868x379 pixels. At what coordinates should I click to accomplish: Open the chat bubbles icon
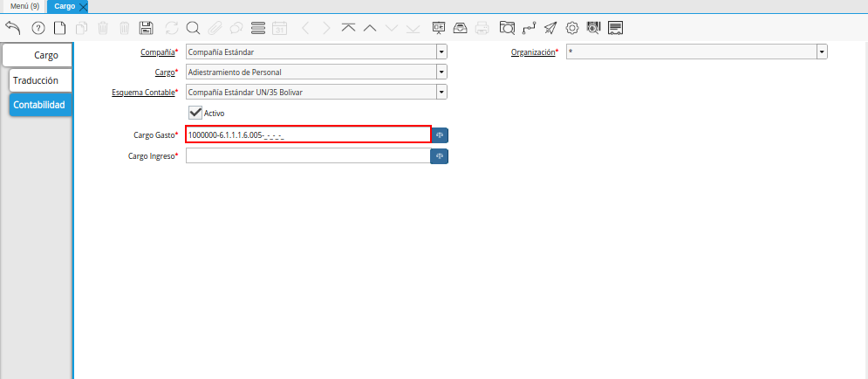(x=236, y=28)
